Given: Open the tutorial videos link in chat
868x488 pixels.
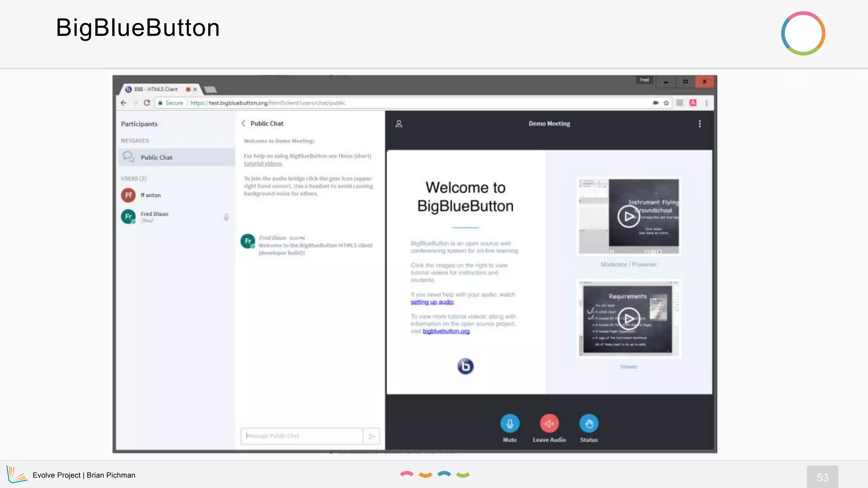Looking at the screenshot, I should [x=263, y=164].
